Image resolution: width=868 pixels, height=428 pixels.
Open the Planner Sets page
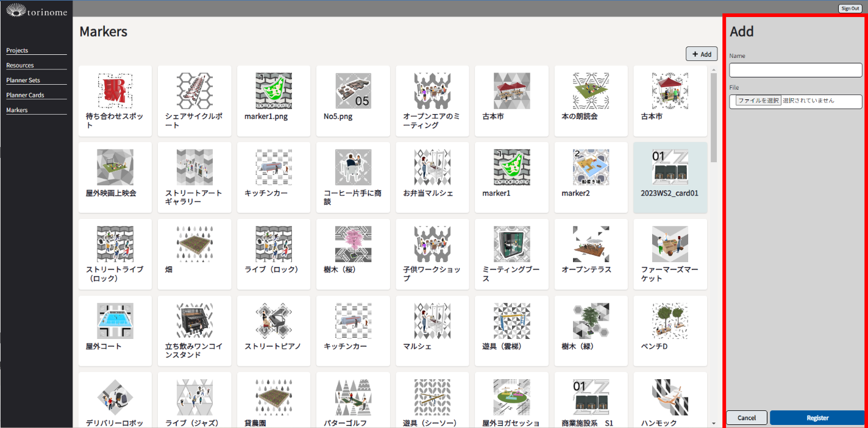(x=23, y=80)
